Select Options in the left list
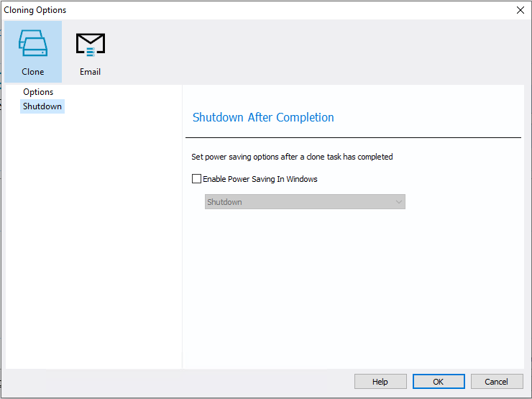 (38, 92)
